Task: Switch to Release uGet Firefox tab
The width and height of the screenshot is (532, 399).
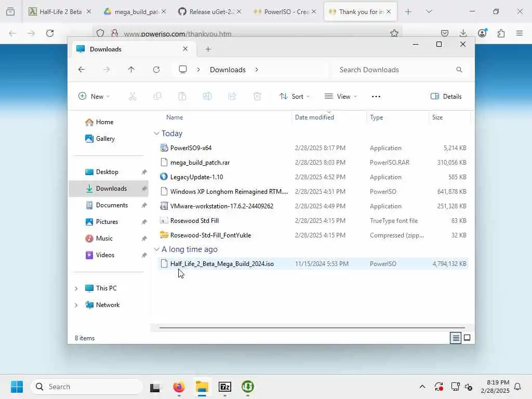Action: [210, 11]
